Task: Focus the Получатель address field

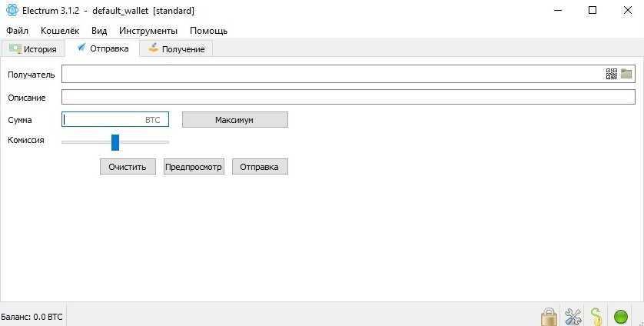Action: (348, 74)
